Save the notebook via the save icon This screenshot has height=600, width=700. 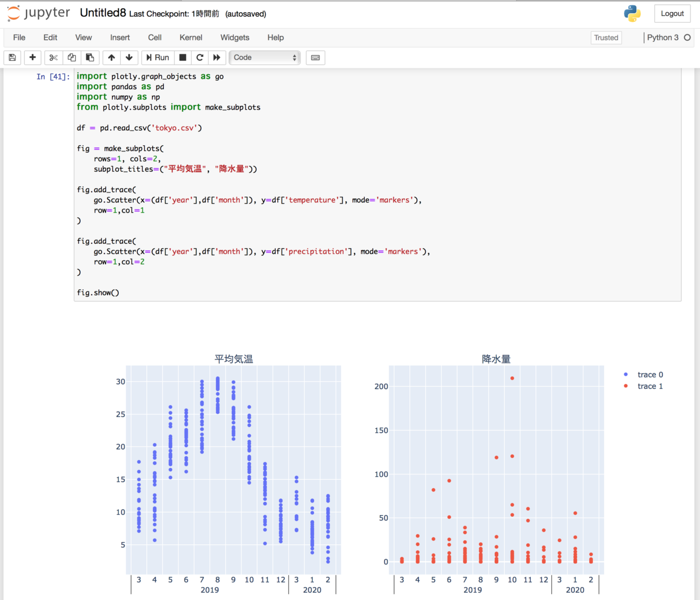12,57
